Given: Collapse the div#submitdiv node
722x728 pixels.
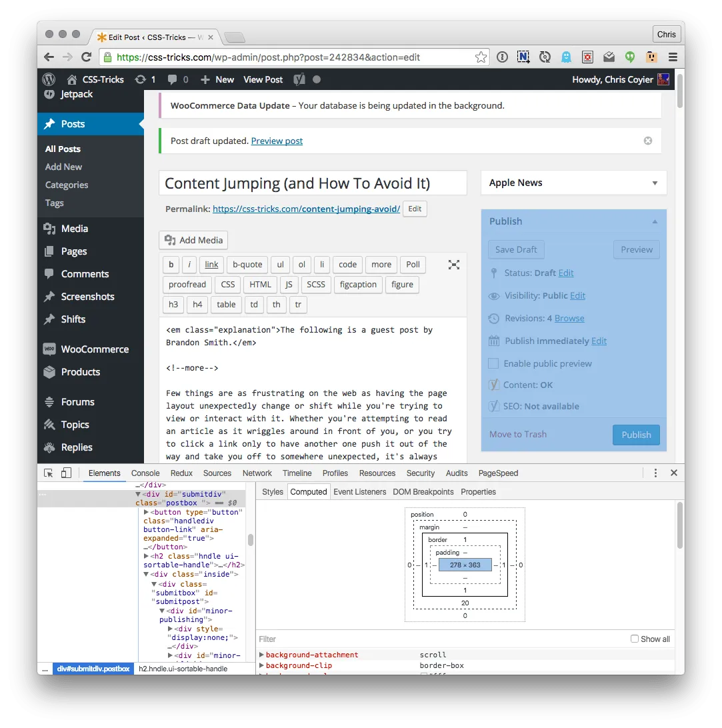Looking at the screenshot, I should (138, 494).
